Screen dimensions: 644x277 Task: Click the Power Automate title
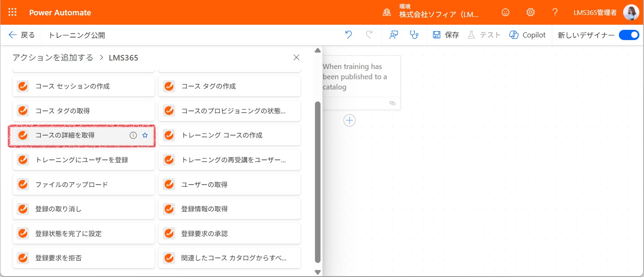(60, 12)
